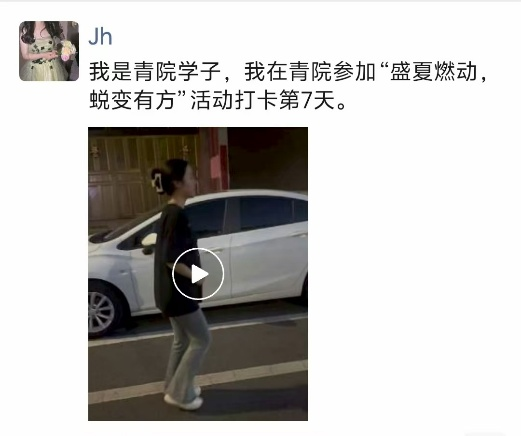Tap the text line 蜕变有方 活动打卡第7天
Screen dimensions: 521x436
click(x=218, y=100)
